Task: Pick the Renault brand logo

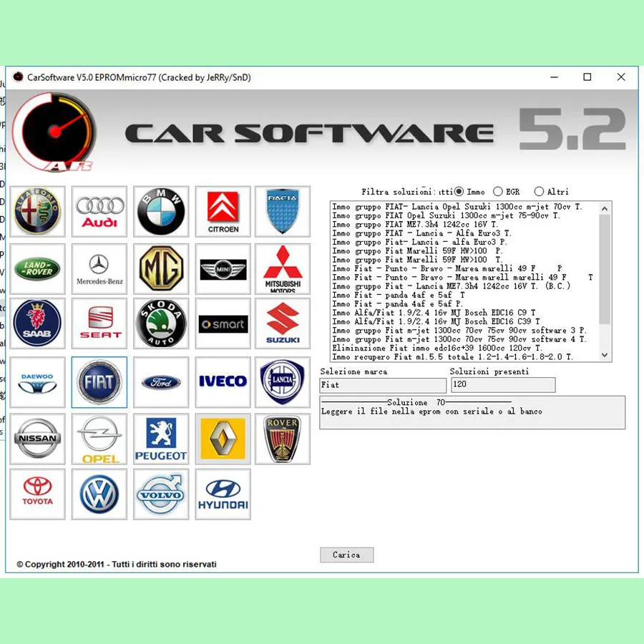Action: (x=223, y=439)
